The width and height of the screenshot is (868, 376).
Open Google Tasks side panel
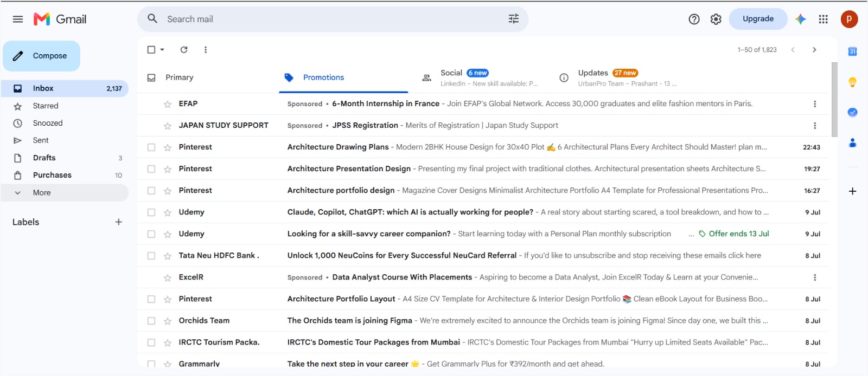(852, 112)
